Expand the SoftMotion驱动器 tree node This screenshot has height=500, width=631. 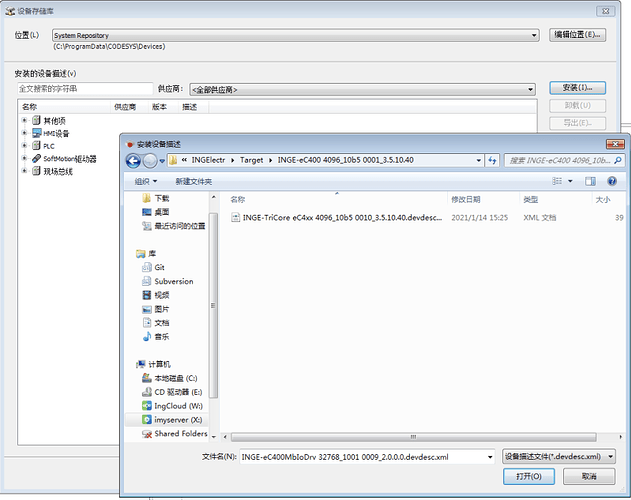tap(24, 158)
